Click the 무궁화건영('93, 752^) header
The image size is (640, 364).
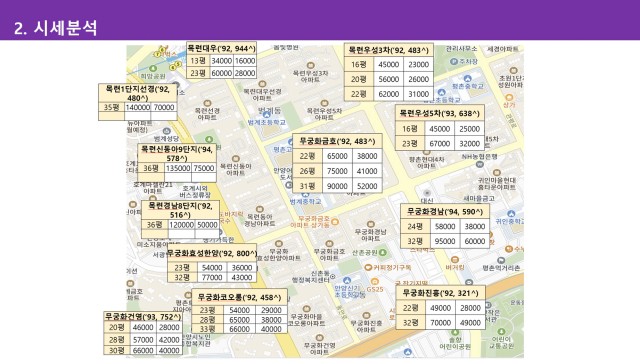pyautogui.click(x=143, y=316)
